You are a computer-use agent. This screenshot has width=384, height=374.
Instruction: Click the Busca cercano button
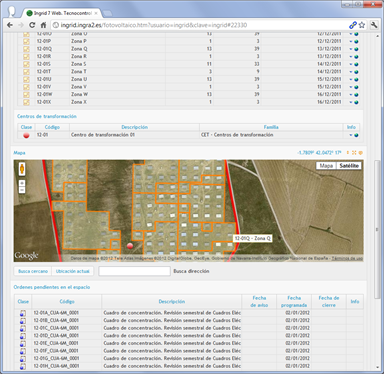coord(33,271)
